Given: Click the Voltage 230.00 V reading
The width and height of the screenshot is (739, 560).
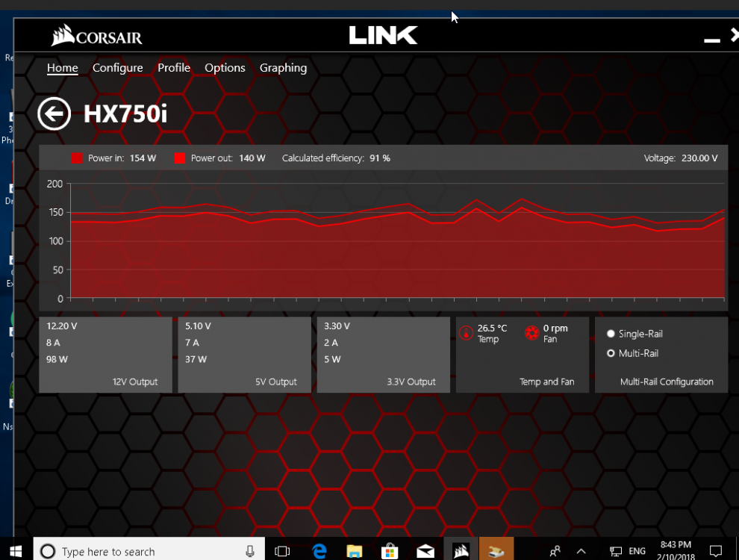Looking at the screenshot, I should (x=681, y=158).
